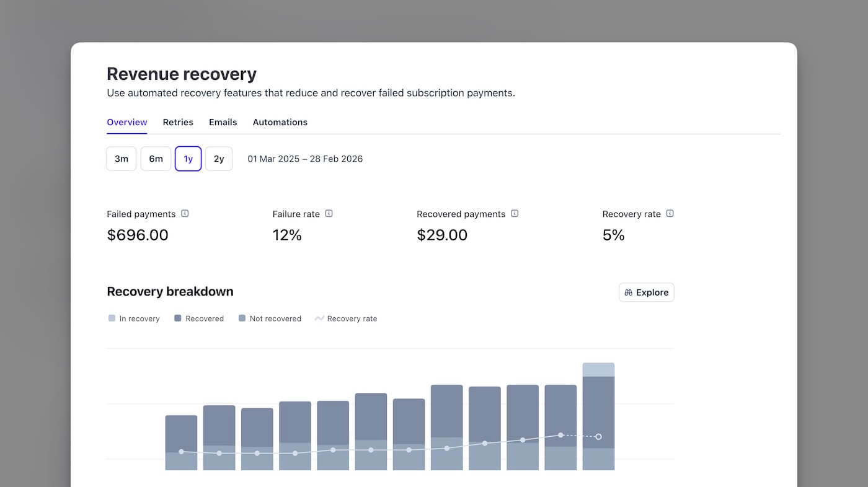The image size is (868, 487).
Task: Select the 3m time range
Action: coord(121,159)
